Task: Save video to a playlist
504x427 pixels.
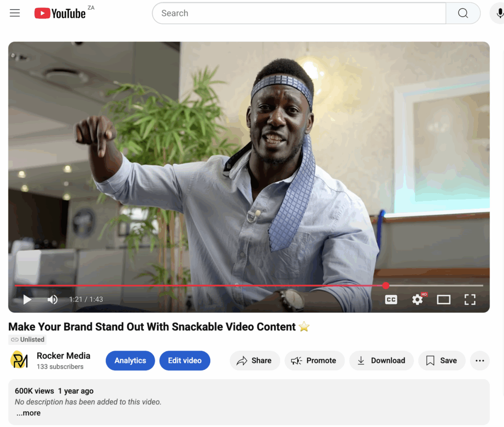Action: pos(441,361)
